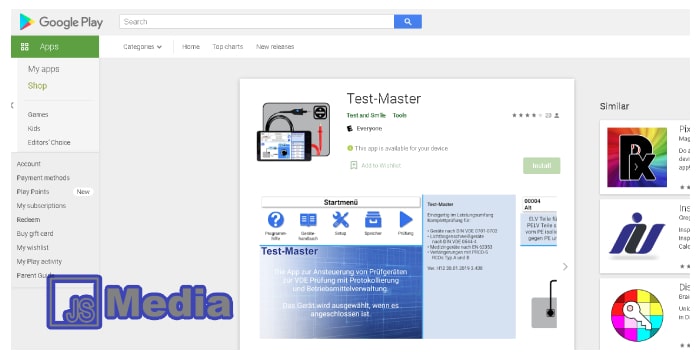Screen dimensions: 700x360
Task: Click the Tools category link
Action: tap(400, 115)
